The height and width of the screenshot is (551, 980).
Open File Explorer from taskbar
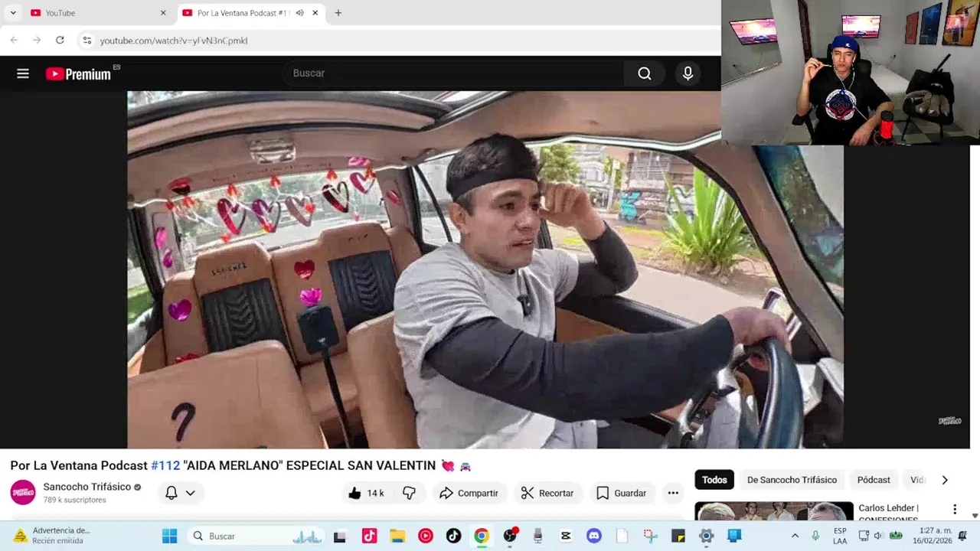(x=397, y=536)
